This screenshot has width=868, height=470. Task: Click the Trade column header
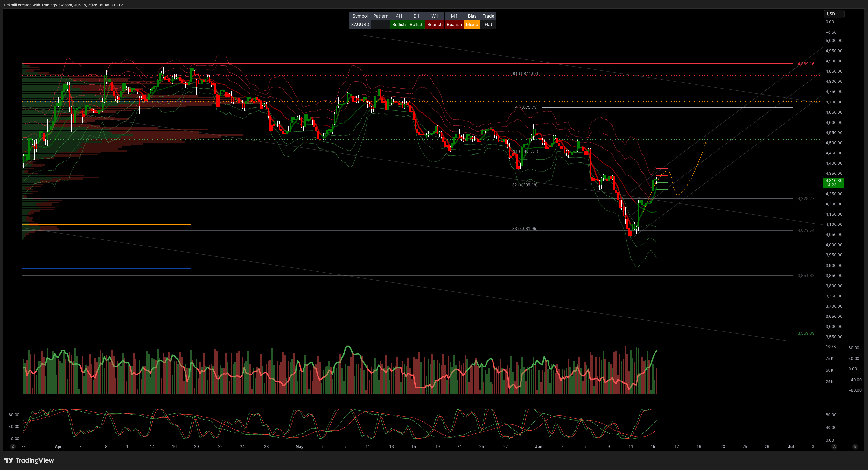(x=488, y=16)
